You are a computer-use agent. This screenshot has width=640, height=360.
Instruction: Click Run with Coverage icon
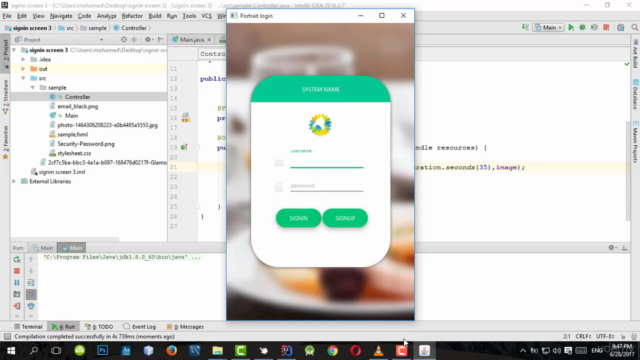(594, 27)
